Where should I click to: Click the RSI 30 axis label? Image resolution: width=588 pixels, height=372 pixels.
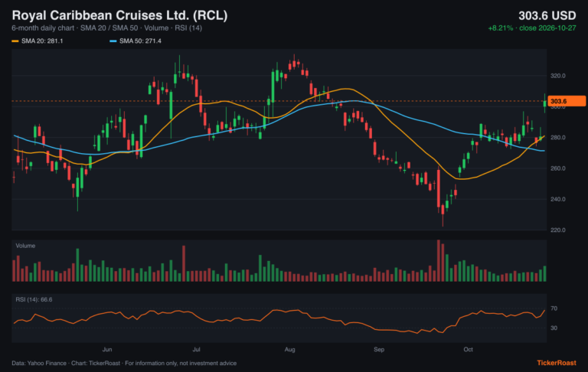(554, 328)
